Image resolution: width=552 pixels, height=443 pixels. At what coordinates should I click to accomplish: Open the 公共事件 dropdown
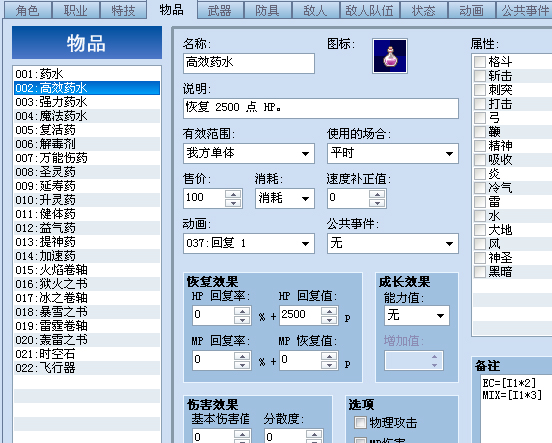[x=393, y=243]
